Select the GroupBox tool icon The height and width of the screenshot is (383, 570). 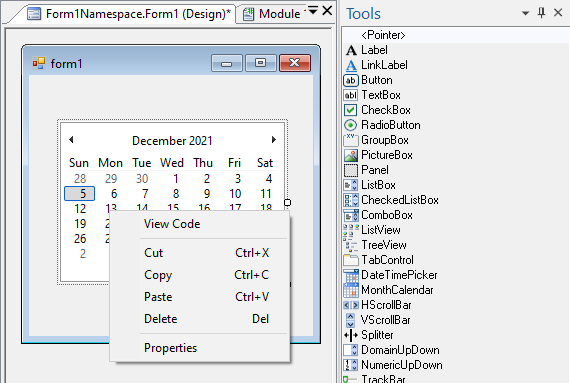click(351, 140)
